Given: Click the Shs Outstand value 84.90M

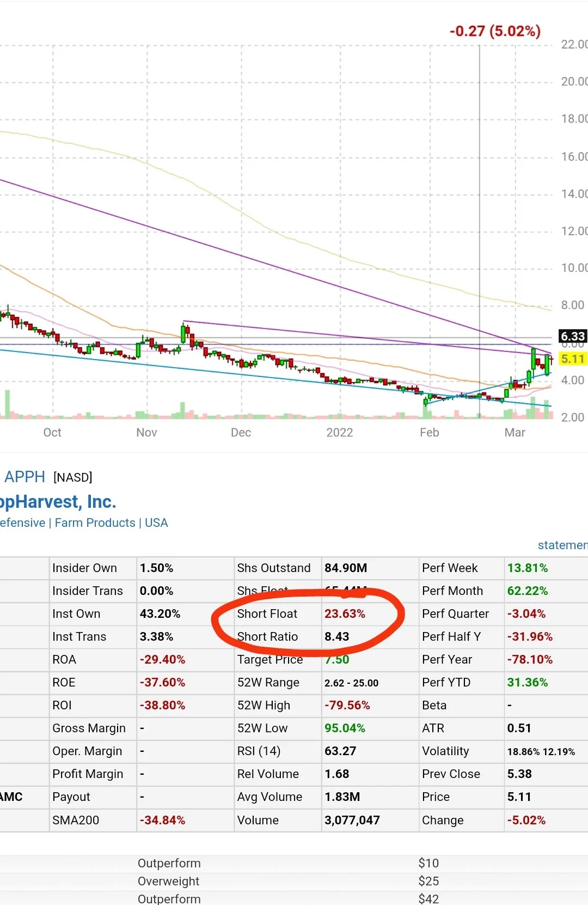Looking at the screenshot, I should coord(346,568).
